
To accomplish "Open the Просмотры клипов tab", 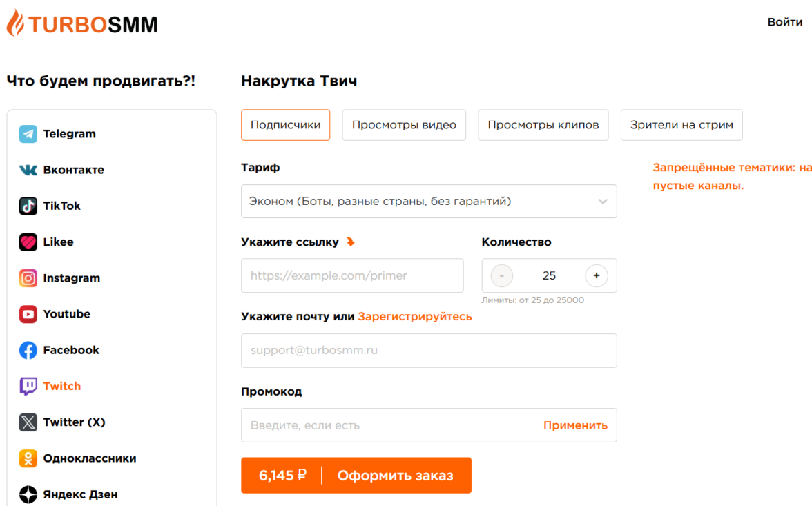I will click(543, 125).
